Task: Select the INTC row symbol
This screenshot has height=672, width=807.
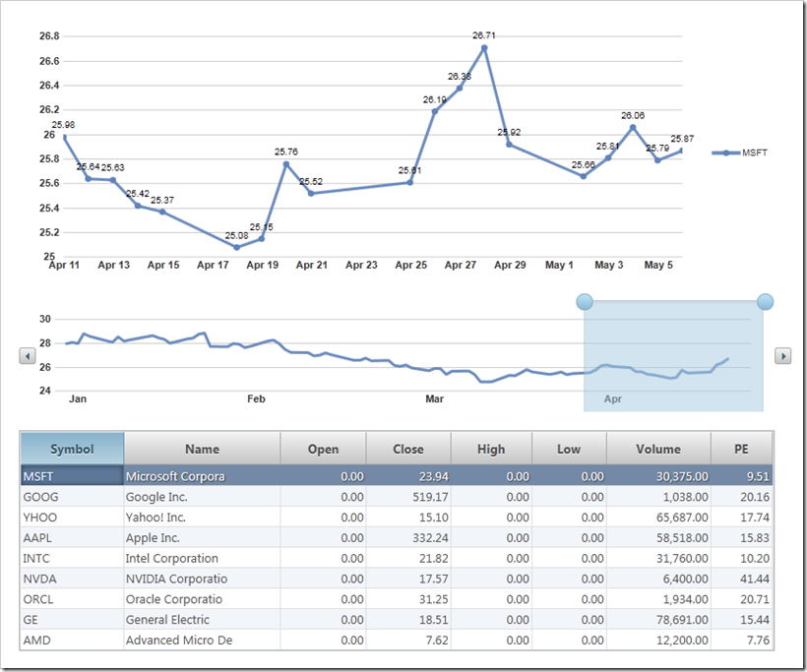Action: [x=72, y=558]
